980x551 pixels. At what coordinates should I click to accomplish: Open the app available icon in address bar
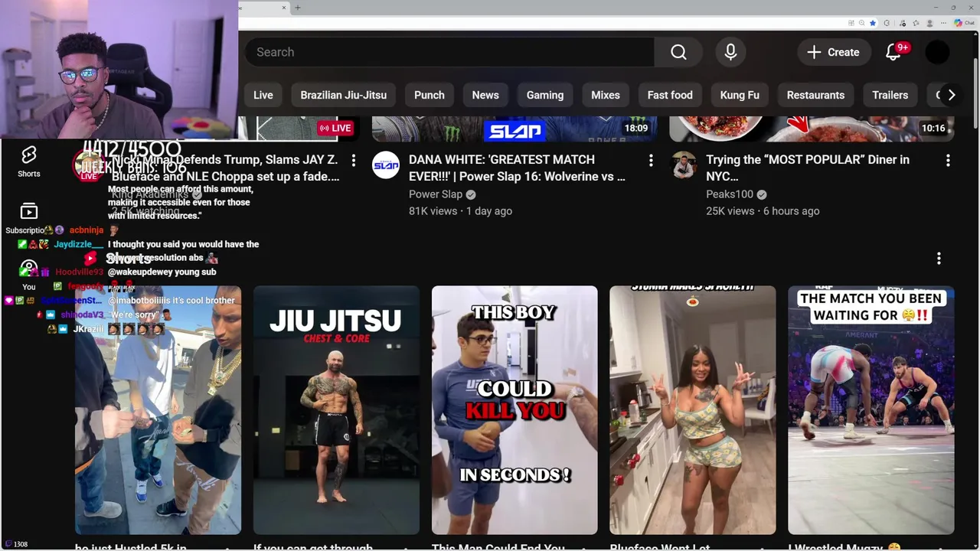click(x=851, y=23)
